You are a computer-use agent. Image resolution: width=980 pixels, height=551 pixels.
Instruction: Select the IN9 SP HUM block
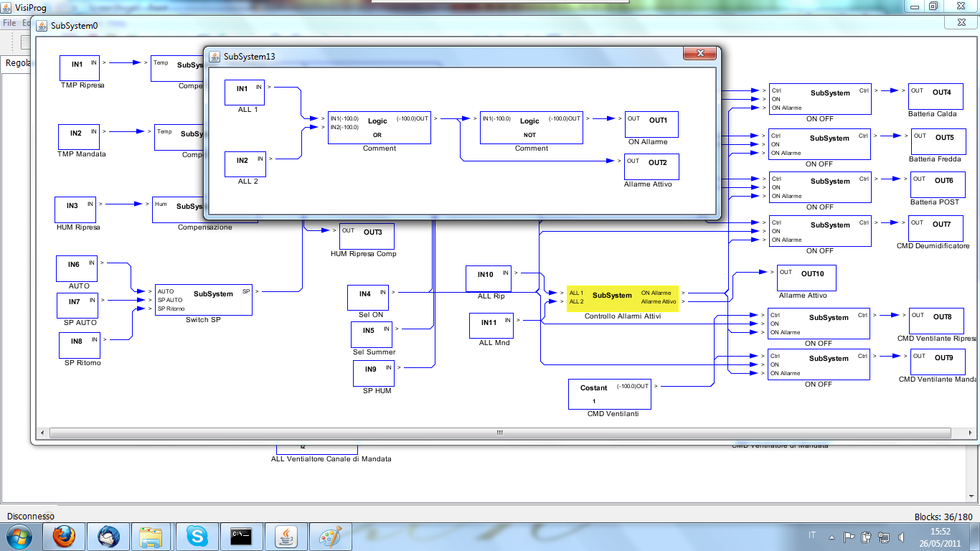374,373
